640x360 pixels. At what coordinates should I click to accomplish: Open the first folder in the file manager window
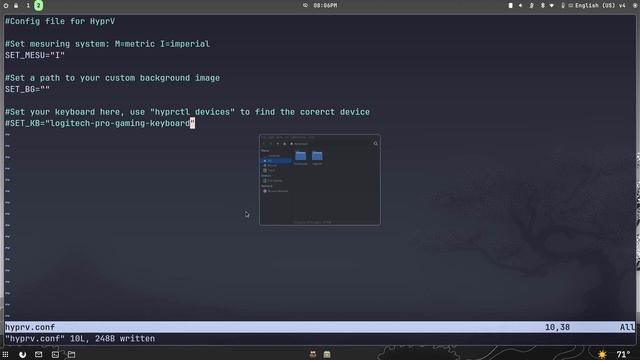300,157
